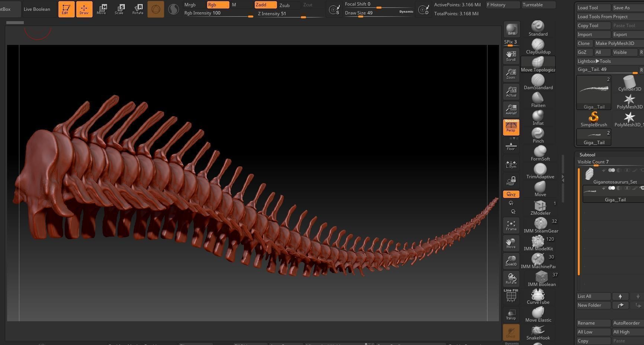Screen dimensions: 644x345
Task: Toggle the Rgb channel button
Action: pyautogui.click(x=218, y=5)
